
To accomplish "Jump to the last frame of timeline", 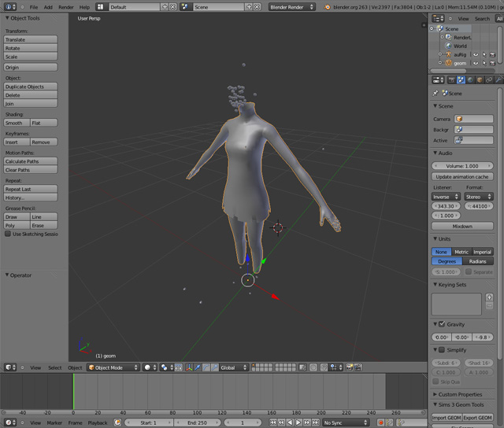I will [316, 422].
